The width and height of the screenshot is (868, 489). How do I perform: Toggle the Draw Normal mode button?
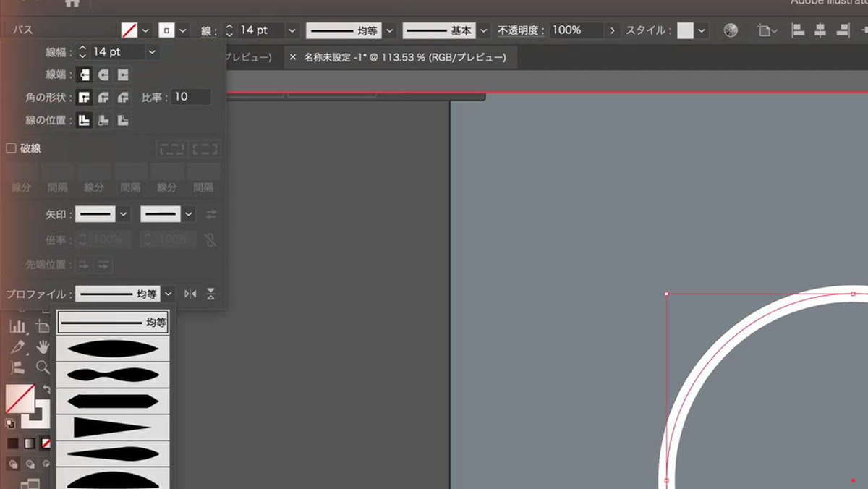(13, 464)
